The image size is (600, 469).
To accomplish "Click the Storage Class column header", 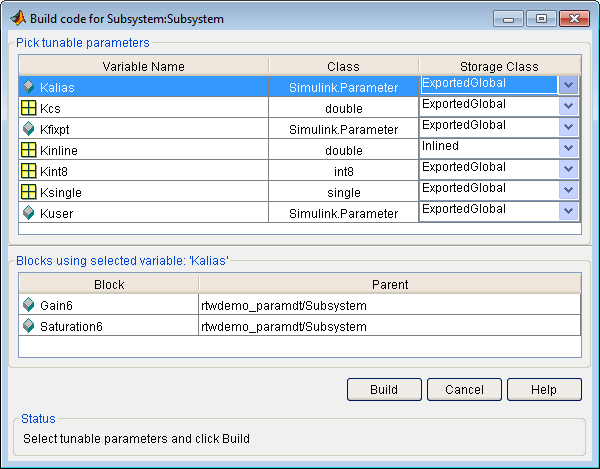I will point(499,66).
